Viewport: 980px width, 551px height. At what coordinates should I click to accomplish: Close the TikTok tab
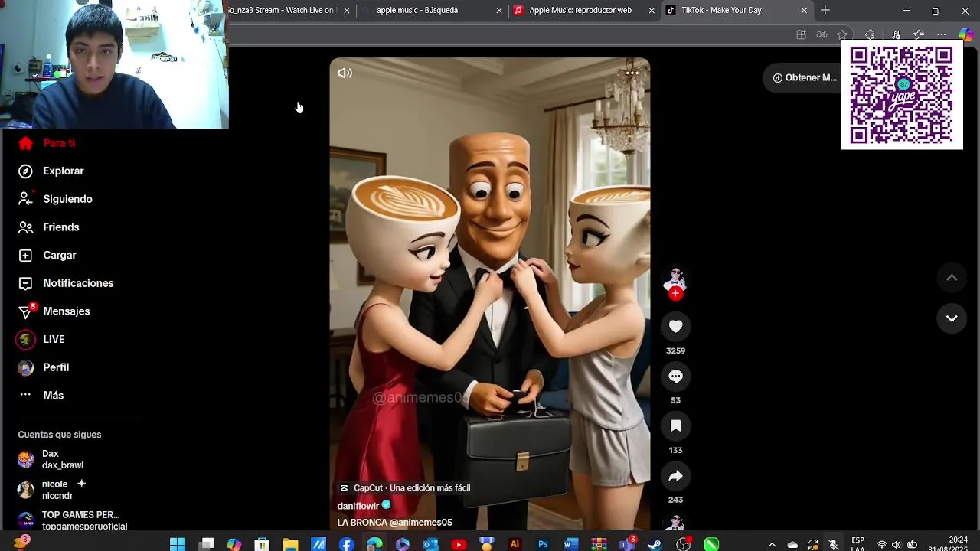pos(804,11)
